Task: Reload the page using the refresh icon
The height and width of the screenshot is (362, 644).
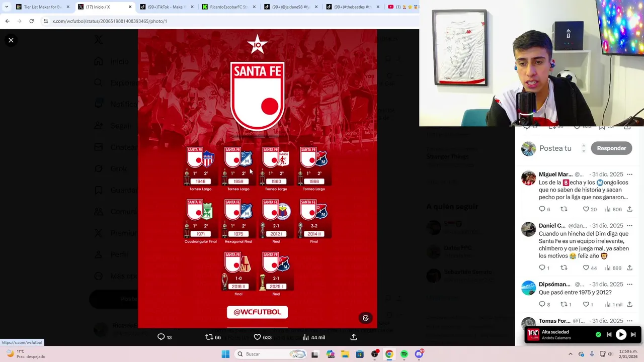Action: coord(31,21)
